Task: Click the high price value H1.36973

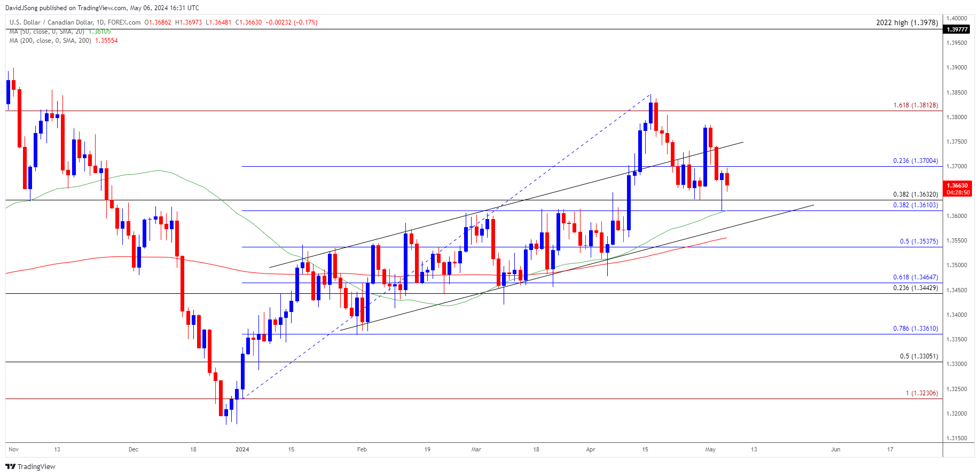Action: (x=189, y=22)
